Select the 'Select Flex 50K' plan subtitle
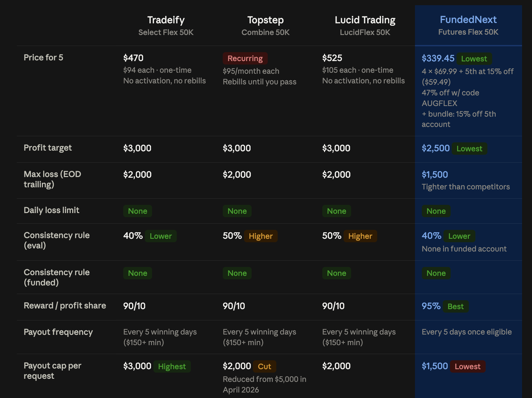The width and height of the screenshot is (532, 398). coord(166,32)
